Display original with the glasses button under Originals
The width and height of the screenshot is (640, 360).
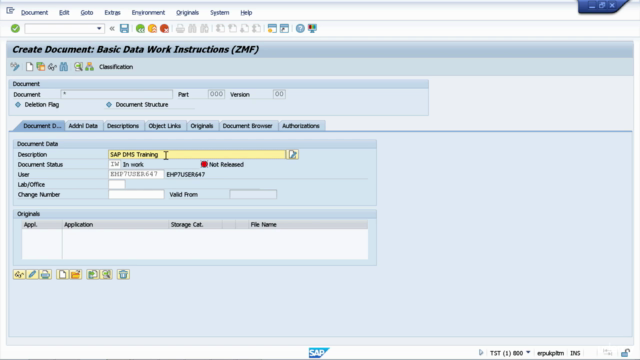coord(19,274)
